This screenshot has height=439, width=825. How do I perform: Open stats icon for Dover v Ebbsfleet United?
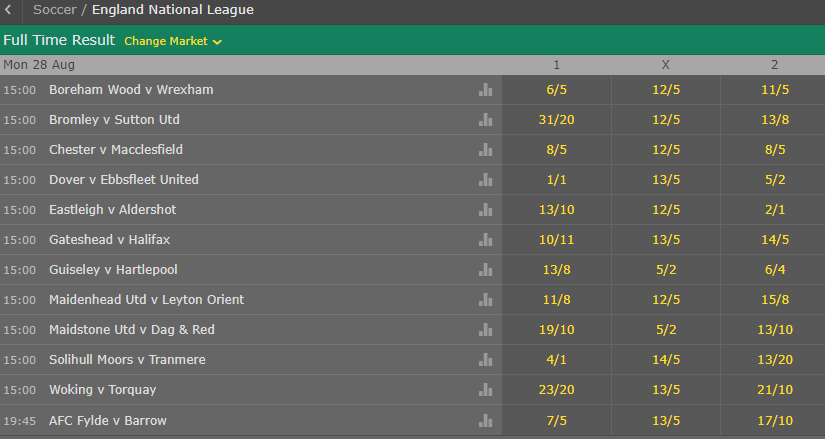pos(485,180)
